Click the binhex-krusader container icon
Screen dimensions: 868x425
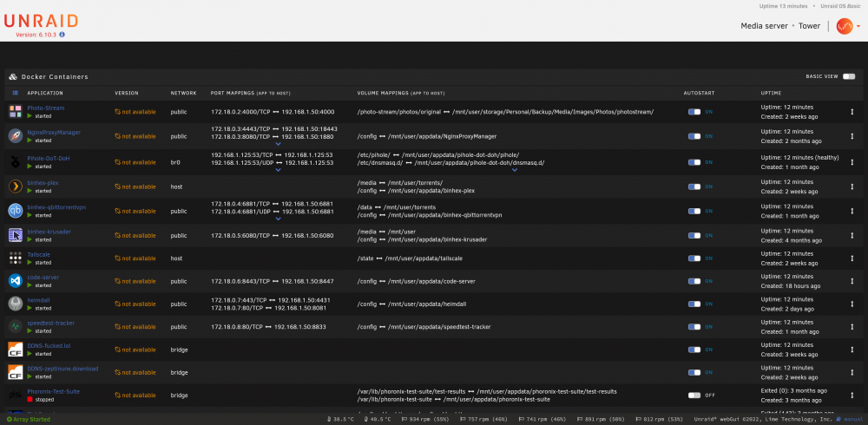click(x=15, y=235)
